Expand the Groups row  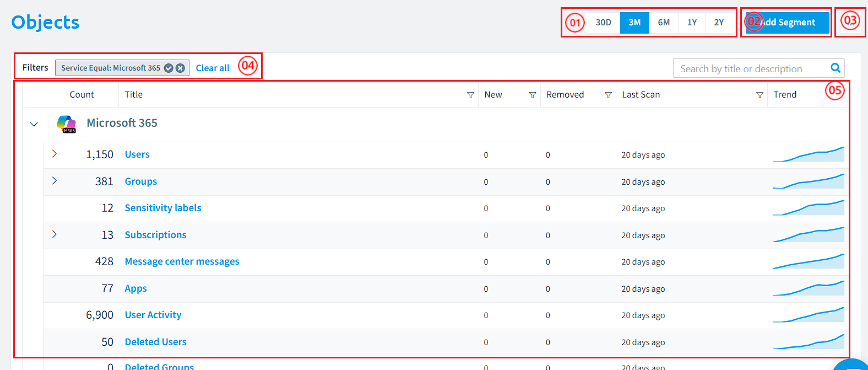click(54, 181)
